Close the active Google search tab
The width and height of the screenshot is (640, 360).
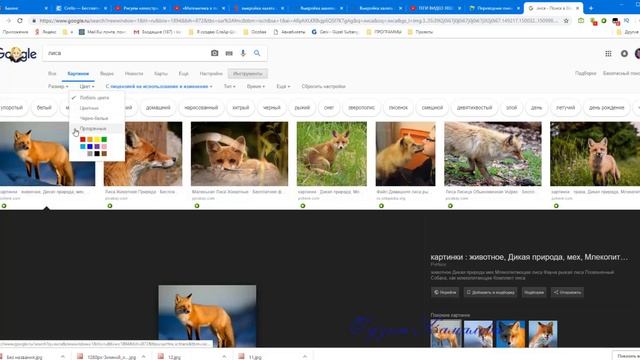click(x=578, y=8)
